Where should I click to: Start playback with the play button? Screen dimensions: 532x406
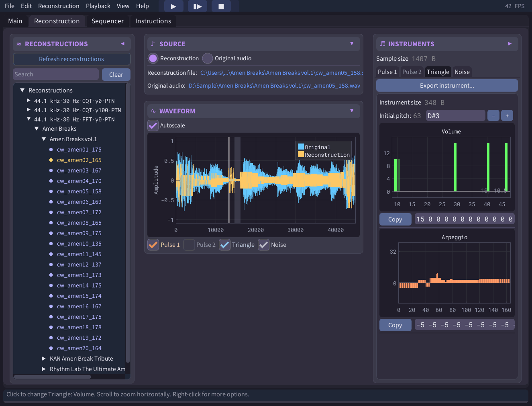[x=173, y=6]
